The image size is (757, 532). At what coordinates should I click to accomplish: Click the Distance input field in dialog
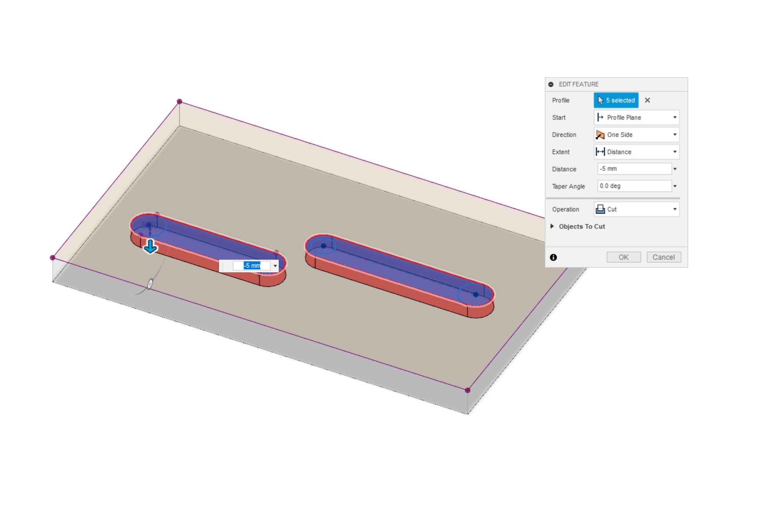click(634, 169)
